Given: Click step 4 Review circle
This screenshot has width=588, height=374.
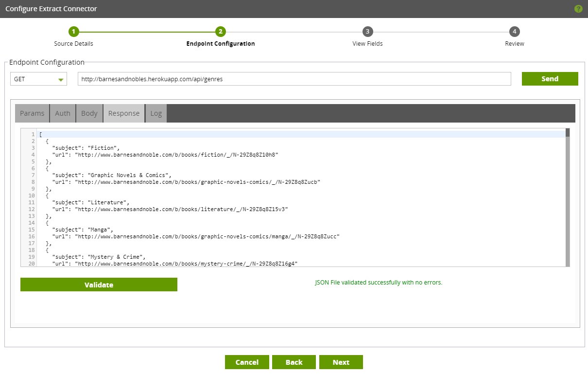Looking at the screenshot, I should click(x=514, y=32).
